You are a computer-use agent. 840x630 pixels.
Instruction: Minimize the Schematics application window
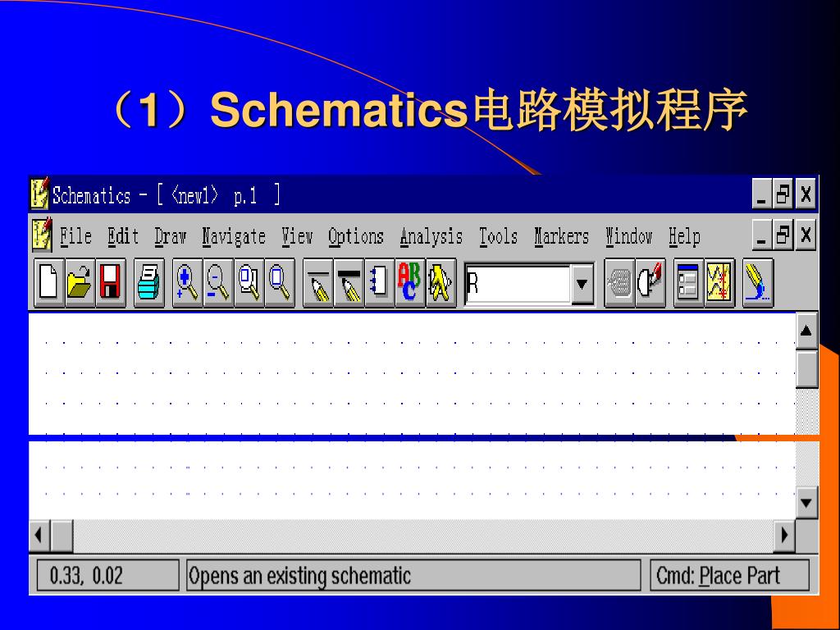(761, 194)
